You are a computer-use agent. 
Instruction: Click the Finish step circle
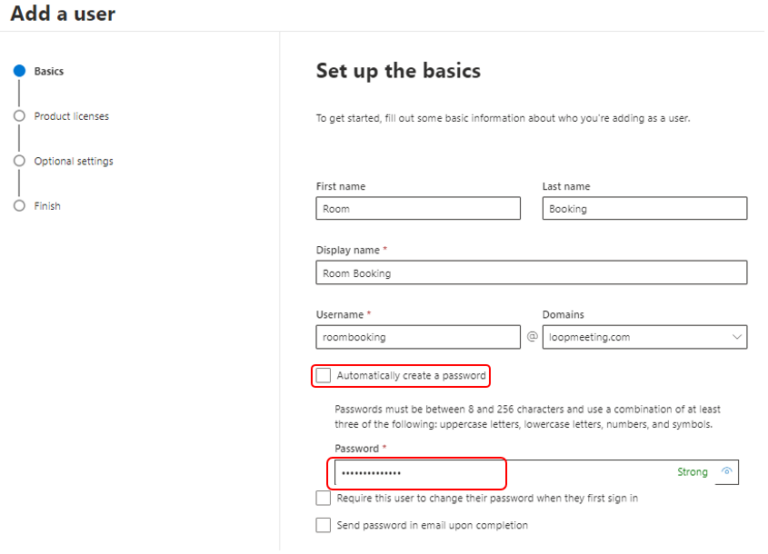tap(19, 206)
